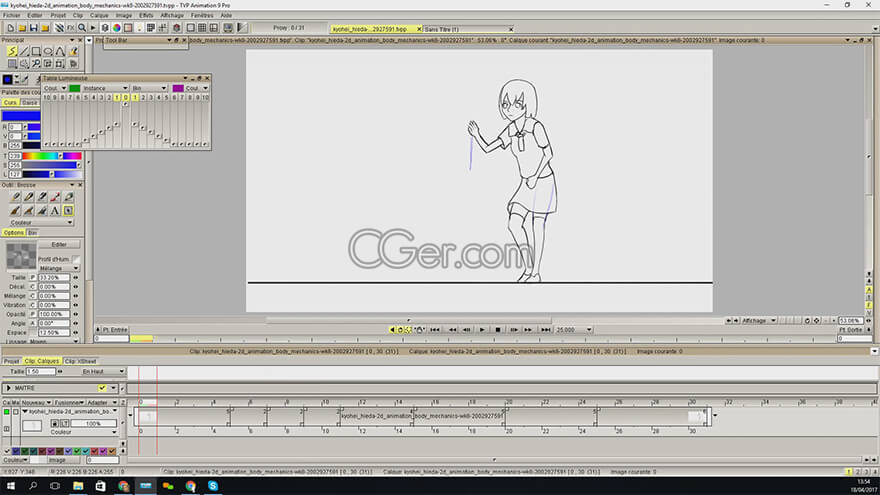Click the layer opacity field showing 100%

[x=93, y=424]
